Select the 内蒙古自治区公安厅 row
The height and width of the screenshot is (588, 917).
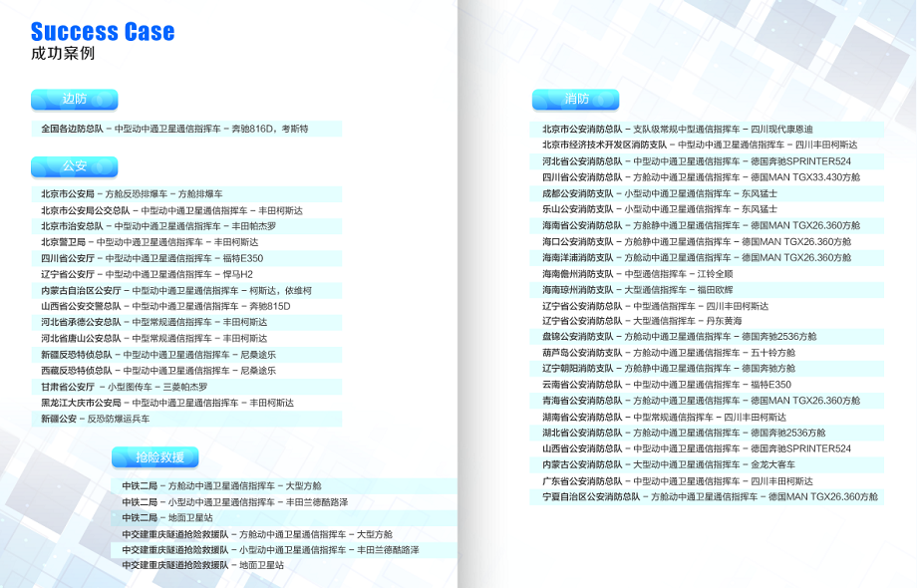[186, 290]
